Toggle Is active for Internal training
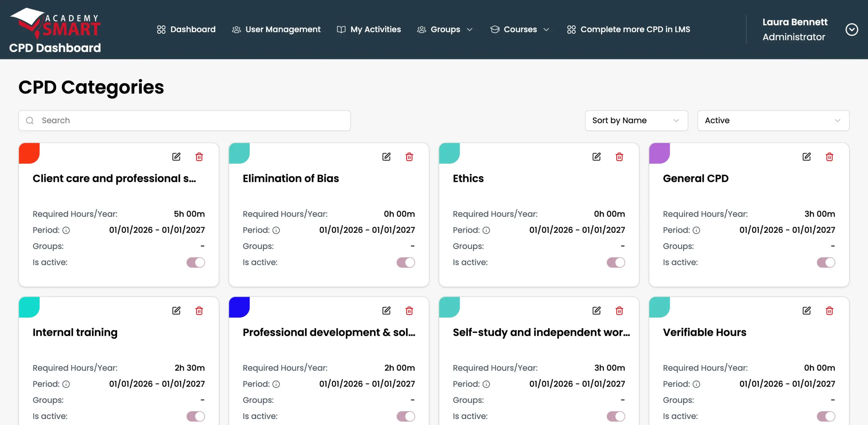The height and width of the screenshot is (425, 868). [x=196, y=416]
